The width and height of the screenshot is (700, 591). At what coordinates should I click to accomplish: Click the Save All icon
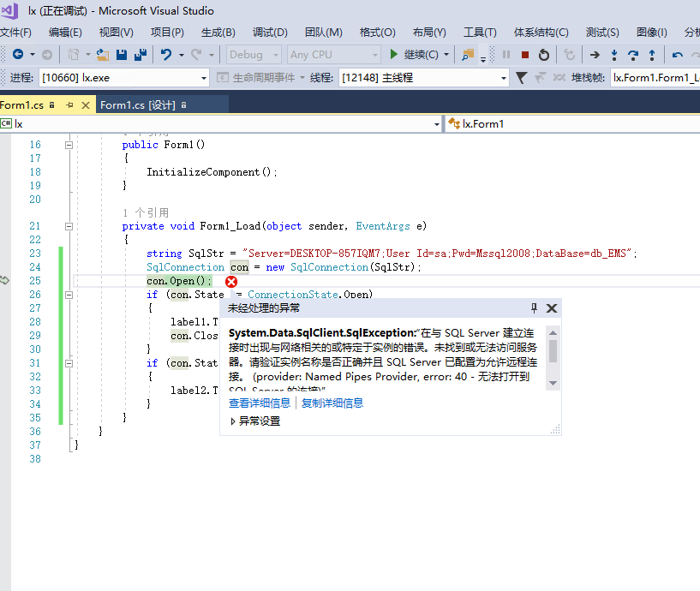pos(141,55)
